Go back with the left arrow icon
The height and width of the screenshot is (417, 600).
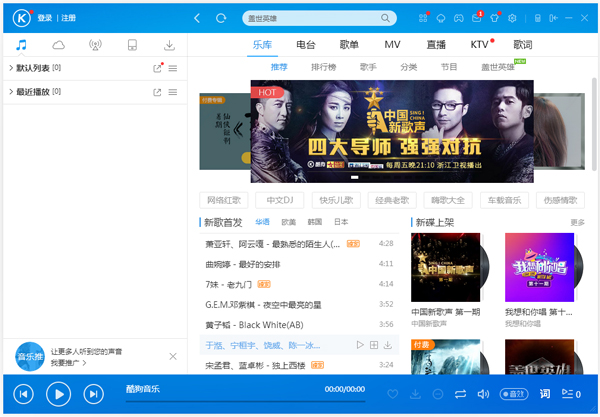(x=197, y=18)
